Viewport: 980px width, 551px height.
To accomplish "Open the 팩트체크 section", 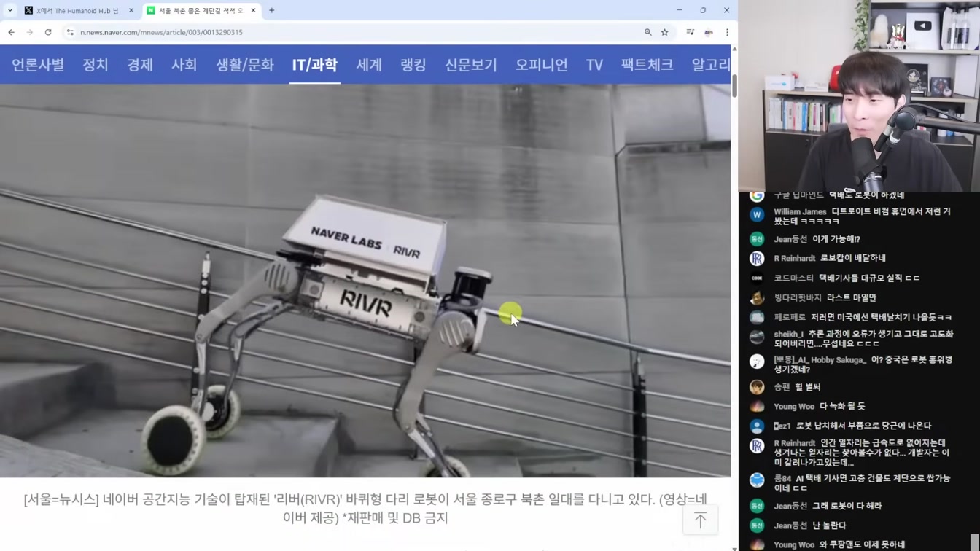I will pyautogui.click(x=647, y=65).
